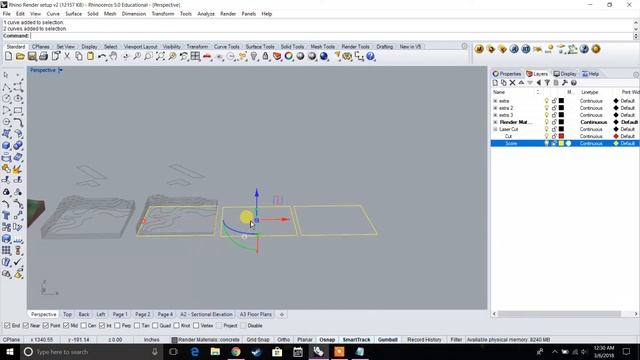Image resolution: width=640 pixels, height=360 pixels.
Task: Click the Light bulb Hide icon in toolbar
Action: [254, 56]
